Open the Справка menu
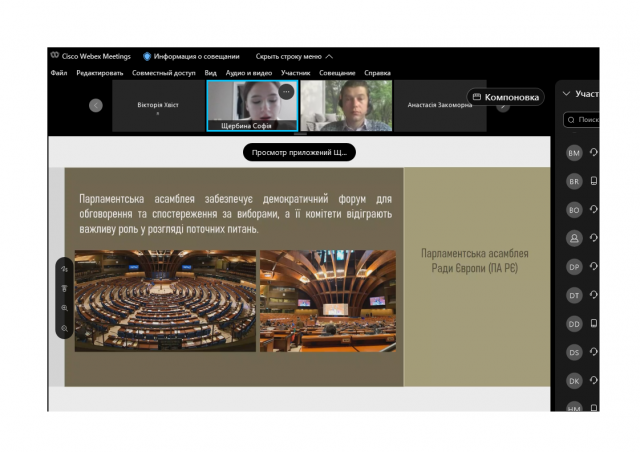Image resolution: width=640 pixels, height=452 pixels. click(x=377, y=73)
